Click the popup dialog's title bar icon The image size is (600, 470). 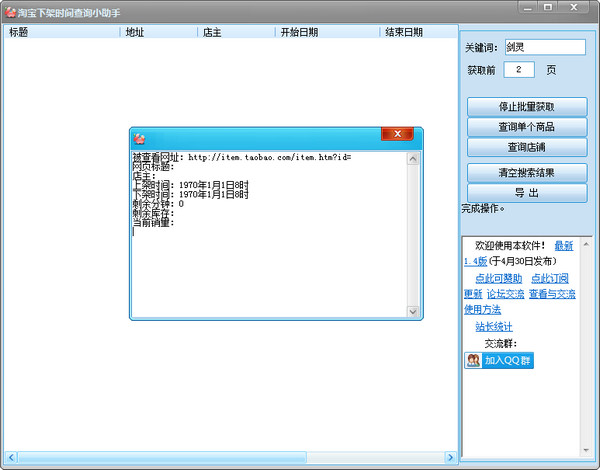click(x=141, y=136)
